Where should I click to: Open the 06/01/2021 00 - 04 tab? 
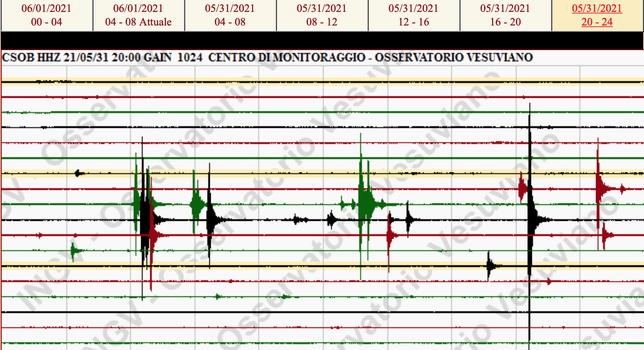tap(46, 15)
